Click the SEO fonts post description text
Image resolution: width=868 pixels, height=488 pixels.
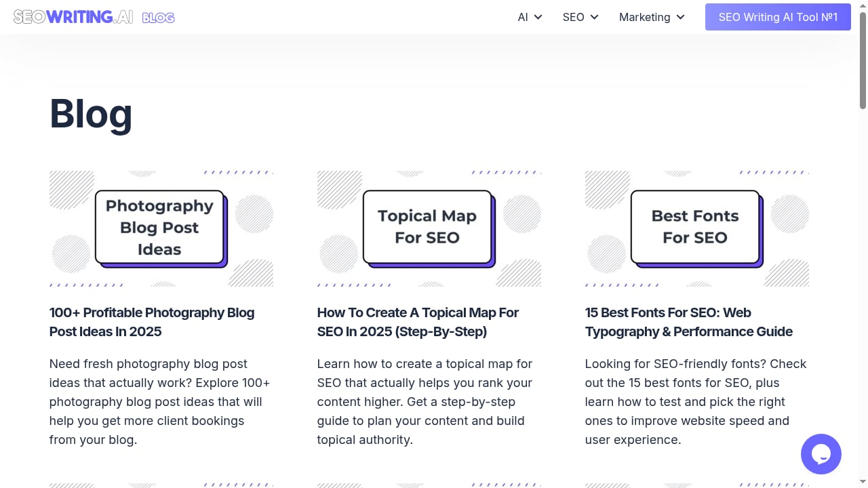click(696, 402)
